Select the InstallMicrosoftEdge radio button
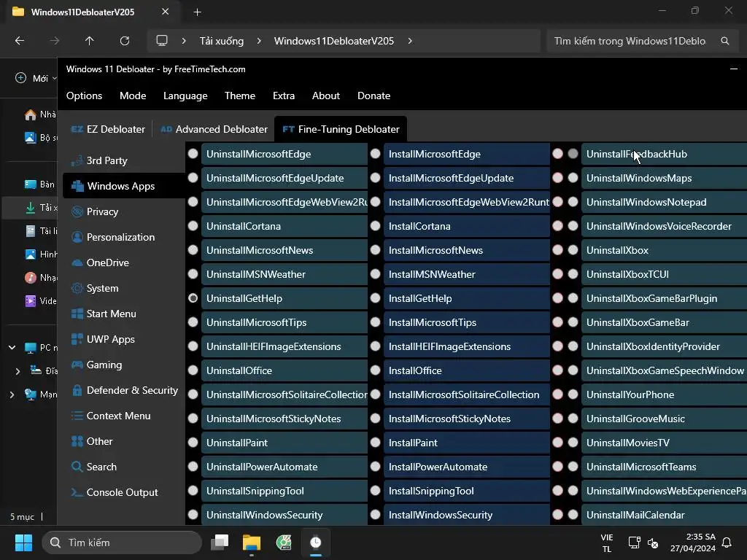The image size is (747, 560). [376, 154]
